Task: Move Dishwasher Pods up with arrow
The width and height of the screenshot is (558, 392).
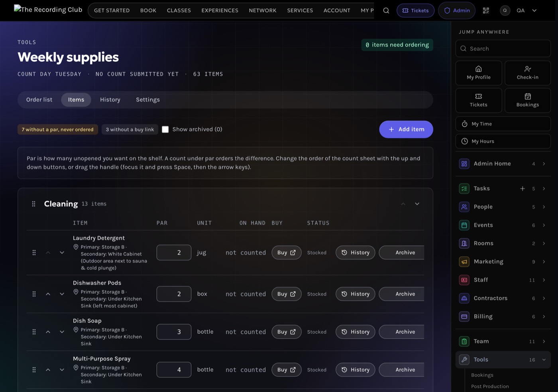Action: [48, 294]
